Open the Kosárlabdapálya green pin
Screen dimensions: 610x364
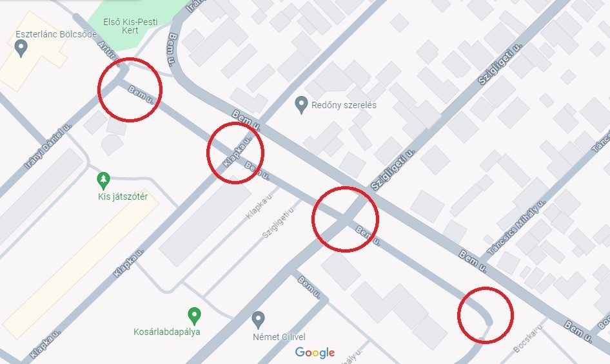click(x=194, y=316)
